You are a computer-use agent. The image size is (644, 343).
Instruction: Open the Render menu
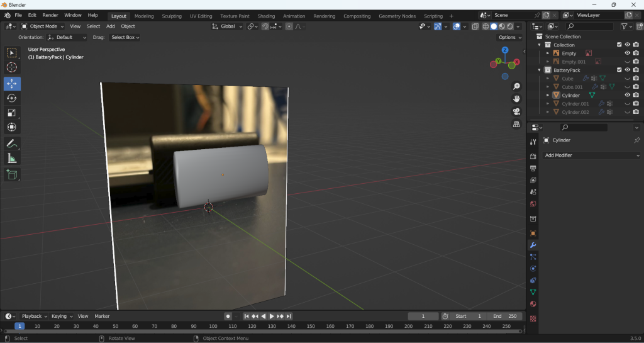(x=50, y=15)
